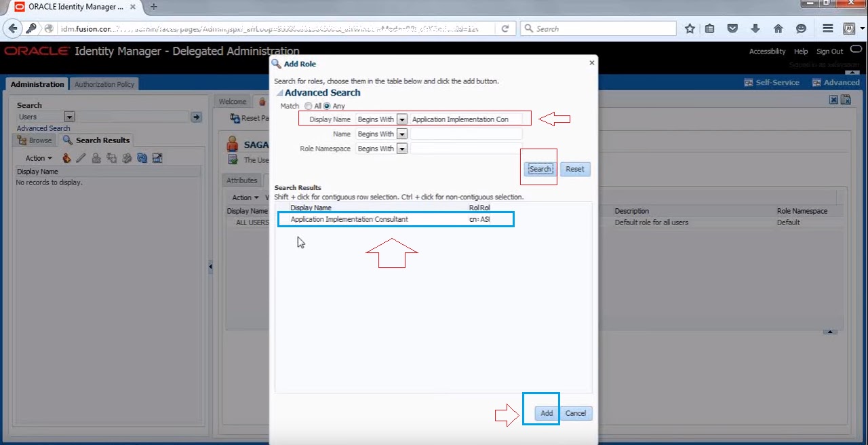Open the Name operator dropdown

tap(402, 134)
